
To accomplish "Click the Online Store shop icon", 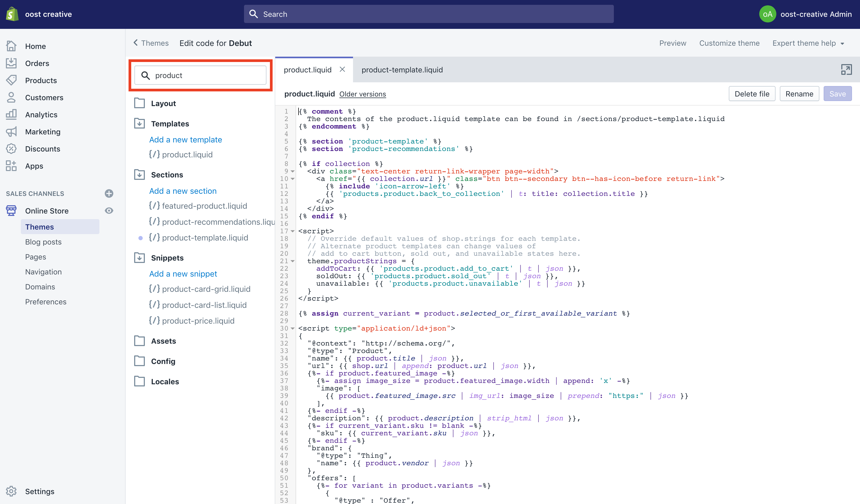I will tap(11, 211).
